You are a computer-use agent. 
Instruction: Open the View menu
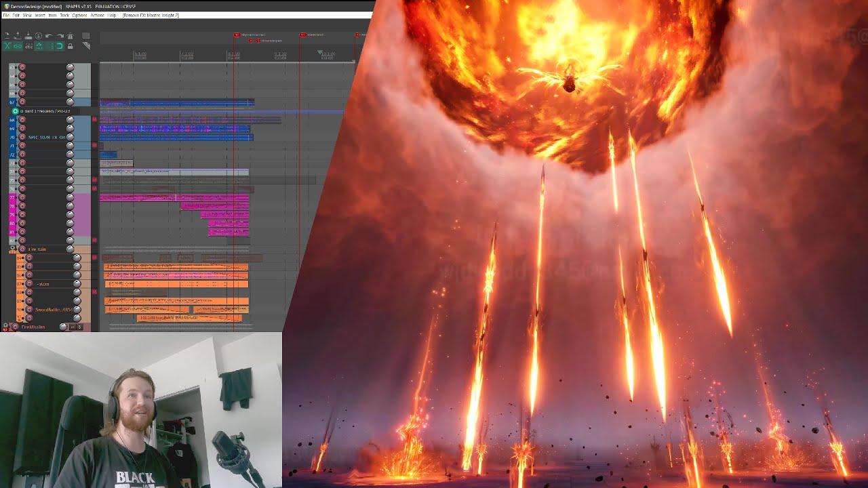tap(27, 15)
